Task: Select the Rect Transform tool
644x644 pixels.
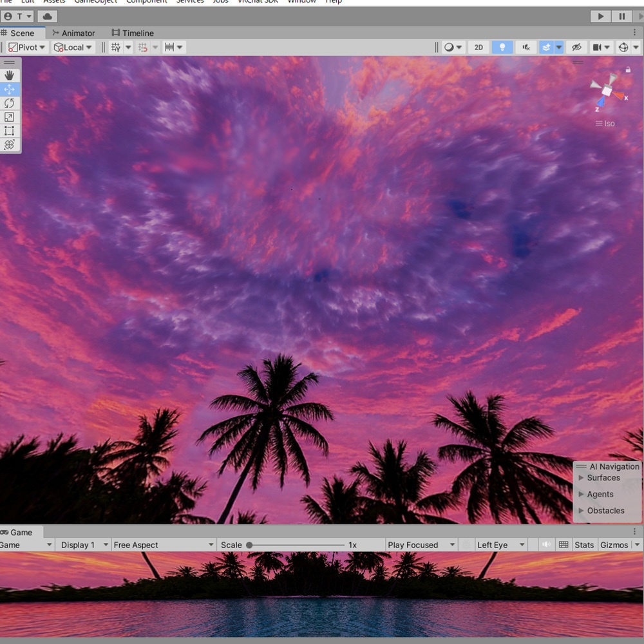Action: point(10,131)
